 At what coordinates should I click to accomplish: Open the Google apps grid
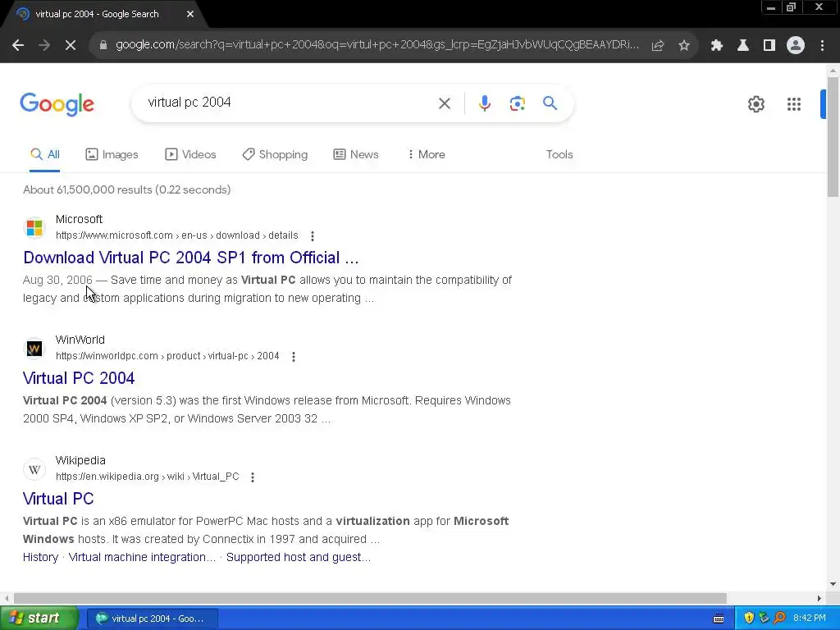pos(794,104)
